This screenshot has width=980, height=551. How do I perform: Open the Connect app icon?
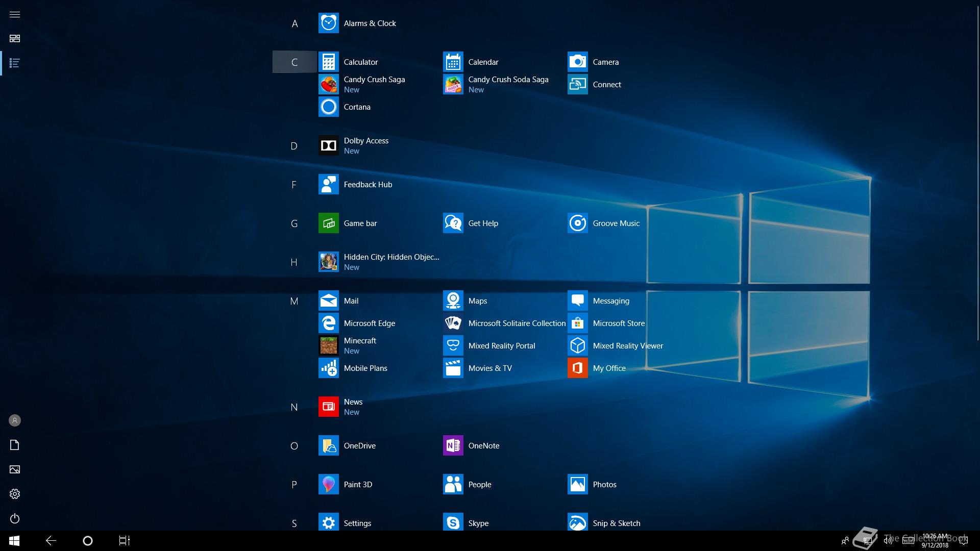[577, 84]
